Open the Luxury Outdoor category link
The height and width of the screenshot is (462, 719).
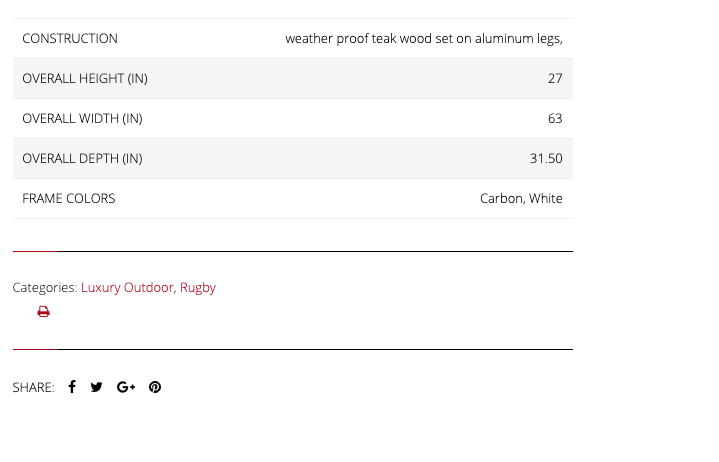click(x=127, y=287)
